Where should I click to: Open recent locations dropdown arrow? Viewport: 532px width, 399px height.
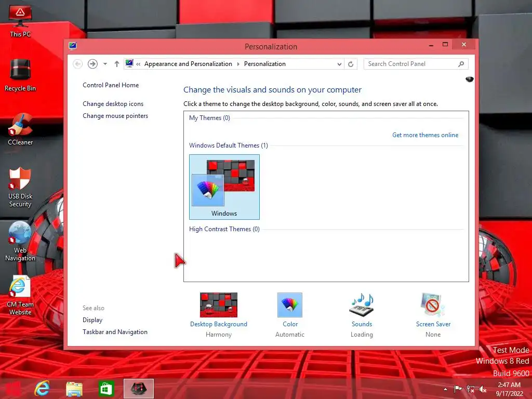click(105, 64)
